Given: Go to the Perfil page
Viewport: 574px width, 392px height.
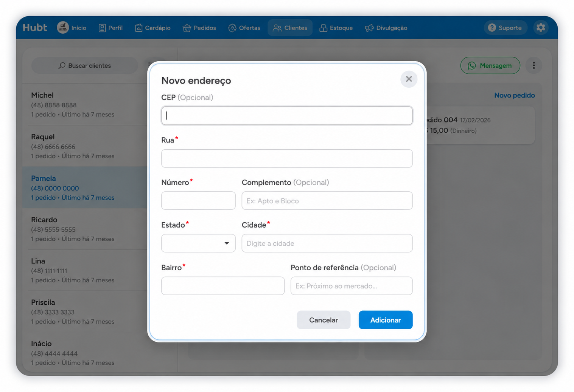Looking at the screenshot, I should point(110,28).
